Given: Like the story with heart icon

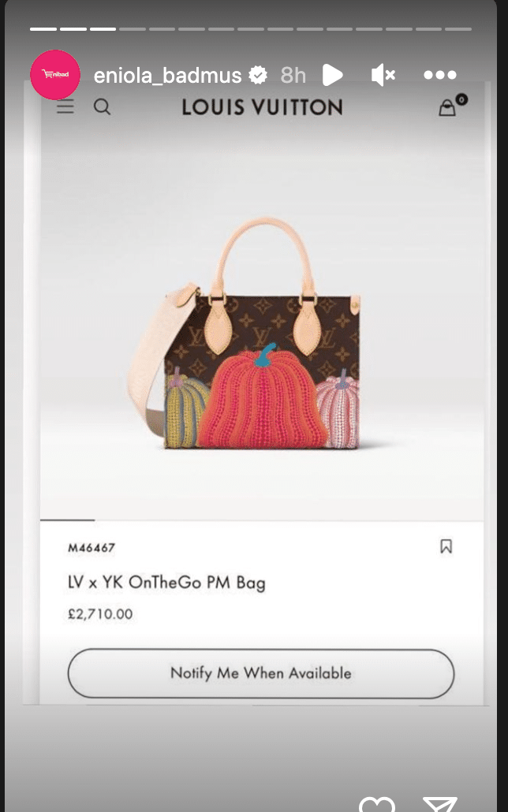Looking at the screenshot, I should tap(377, 804).
